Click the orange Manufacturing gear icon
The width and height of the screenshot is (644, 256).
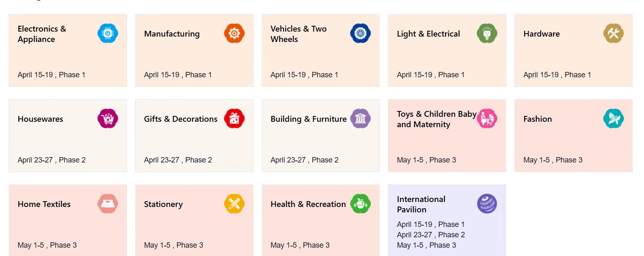pos(234,34)
